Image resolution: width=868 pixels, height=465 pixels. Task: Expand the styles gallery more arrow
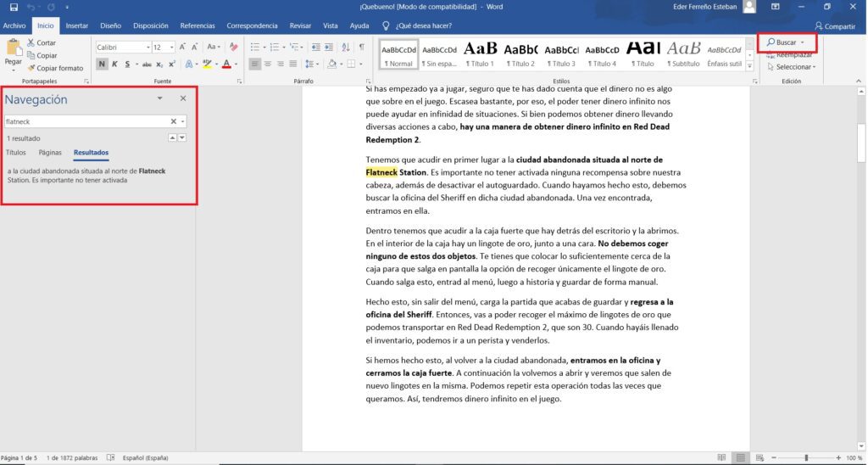click(749, 66)
